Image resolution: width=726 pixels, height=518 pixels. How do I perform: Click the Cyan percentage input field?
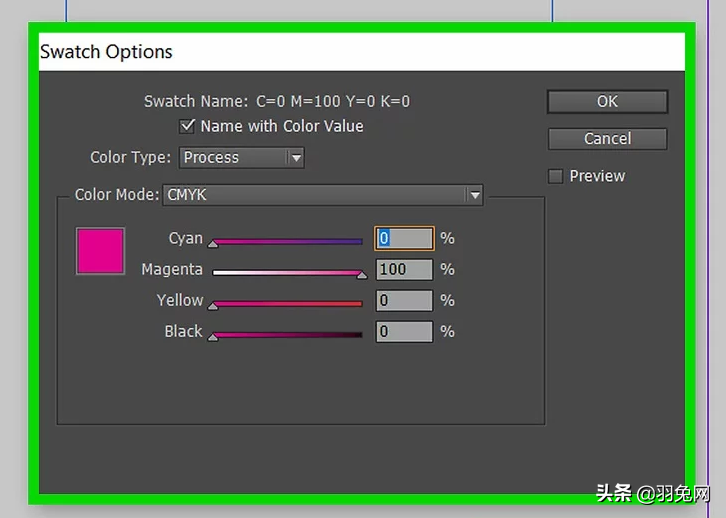pos(404,238)
